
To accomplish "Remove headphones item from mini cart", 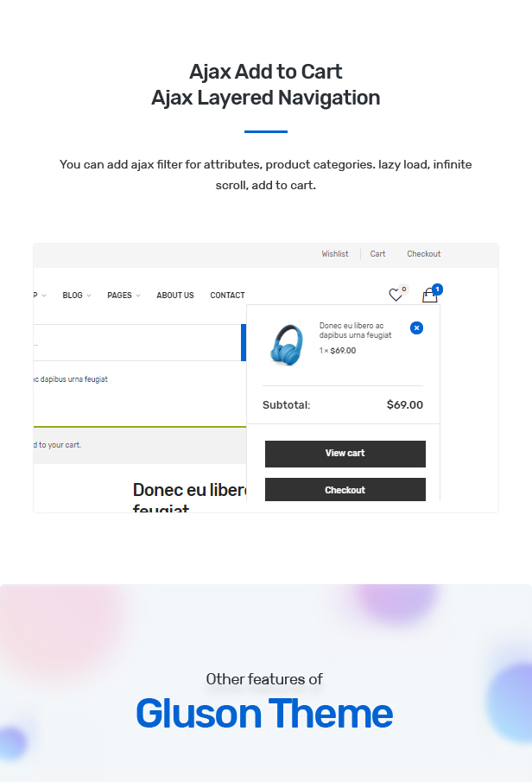I will point(416,327).
